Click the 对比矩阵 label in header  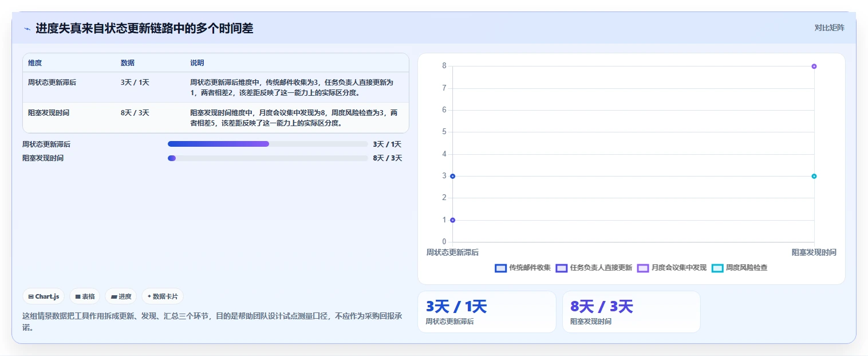(x=829, y=28)
